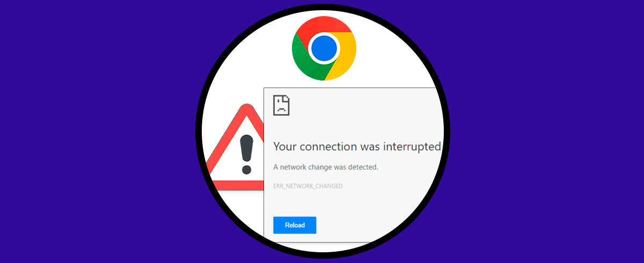Image resolution: width=644 pixels, height=263 pixels.
Task: Select the ERR_NETWORK_CHANGED error code text
Action: pyautogui.click(x=308, y=186)
